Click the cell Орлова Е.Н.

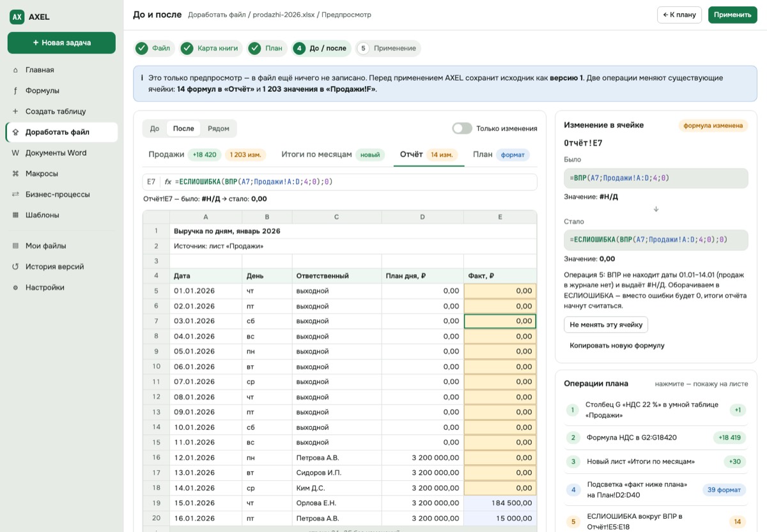point(337,503)
